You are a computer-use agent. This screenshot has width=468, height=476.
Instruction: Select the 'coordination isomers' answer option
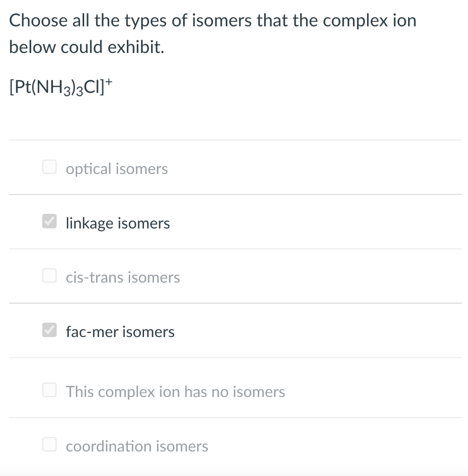click(x=137, y=446)
